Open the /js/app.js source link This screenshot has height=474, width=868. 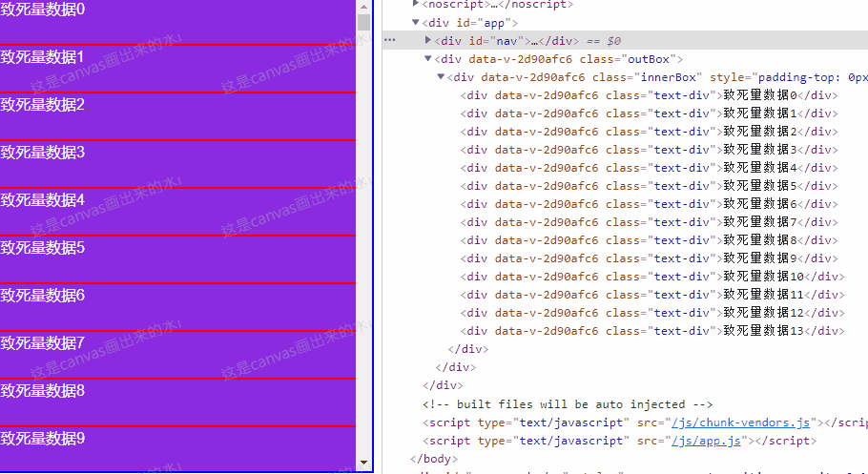click(706, 441)
